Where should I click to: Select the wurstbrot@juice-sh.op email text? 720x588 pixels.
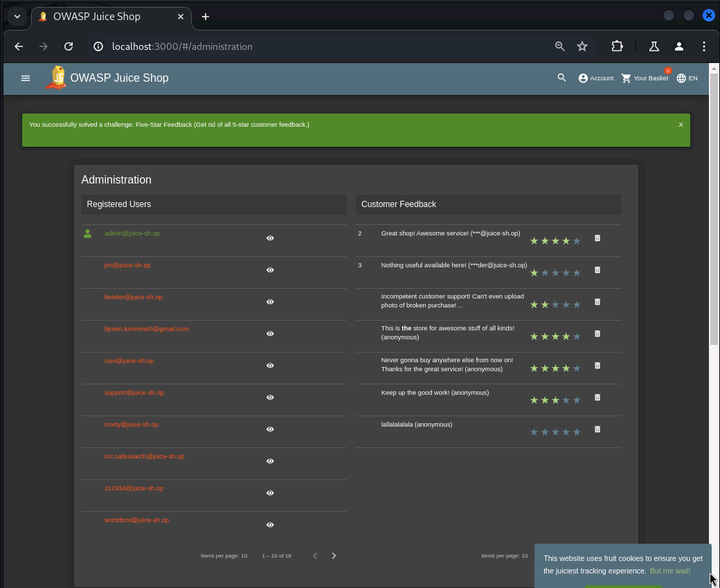pyautogui.click(x=136, y=520)
